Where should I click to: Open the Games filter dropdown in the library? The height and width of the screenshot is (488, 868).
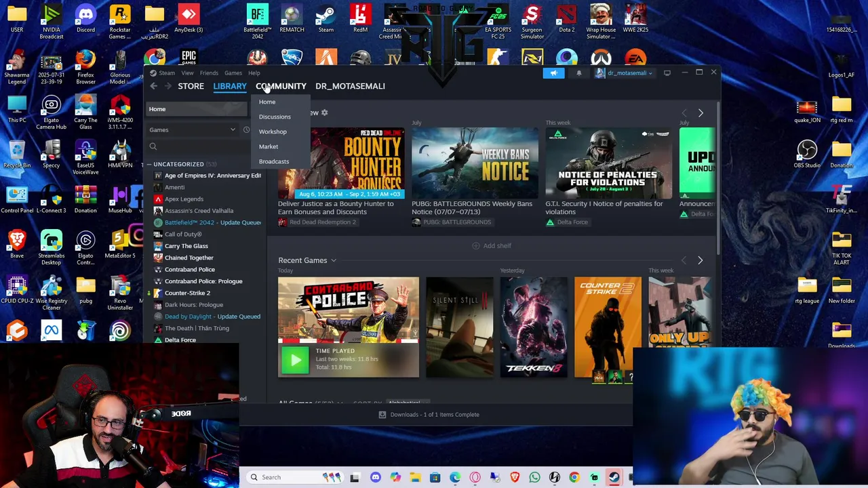tap(193, 129)
